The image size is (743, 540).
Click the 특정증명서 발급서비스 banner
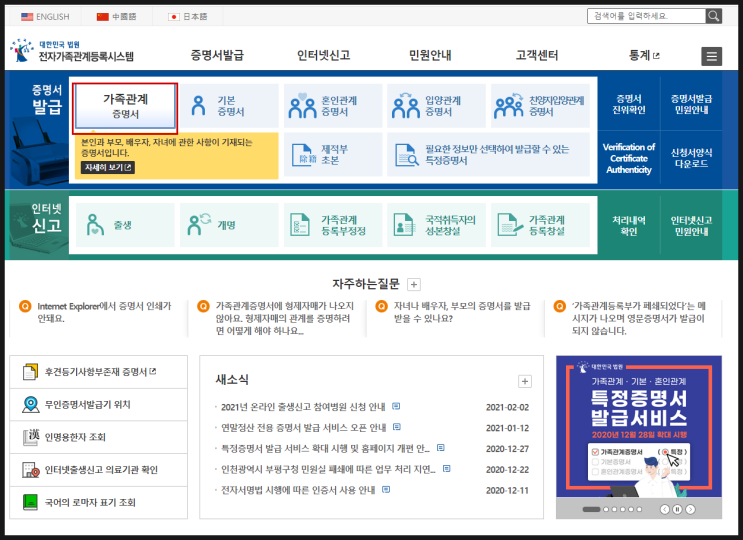639,426
